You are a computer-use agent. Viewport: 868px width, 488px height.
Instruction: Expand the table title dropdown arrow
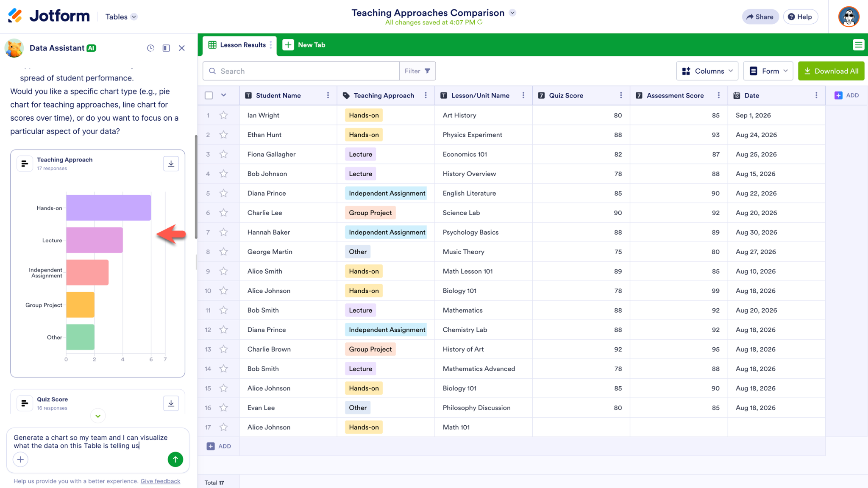(512, 13)
